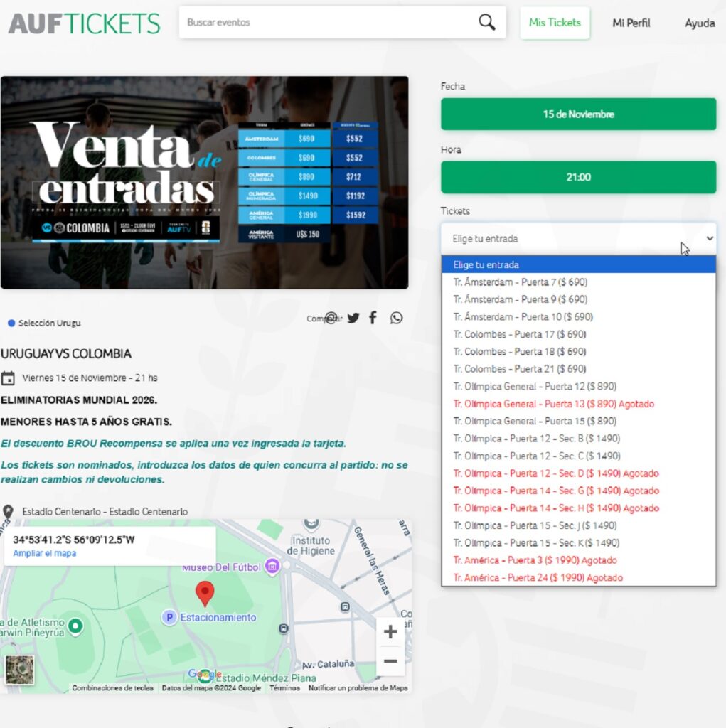
Task: Select sold-out Olímpica General Puerta 13
Action: (x=578, y=404)
